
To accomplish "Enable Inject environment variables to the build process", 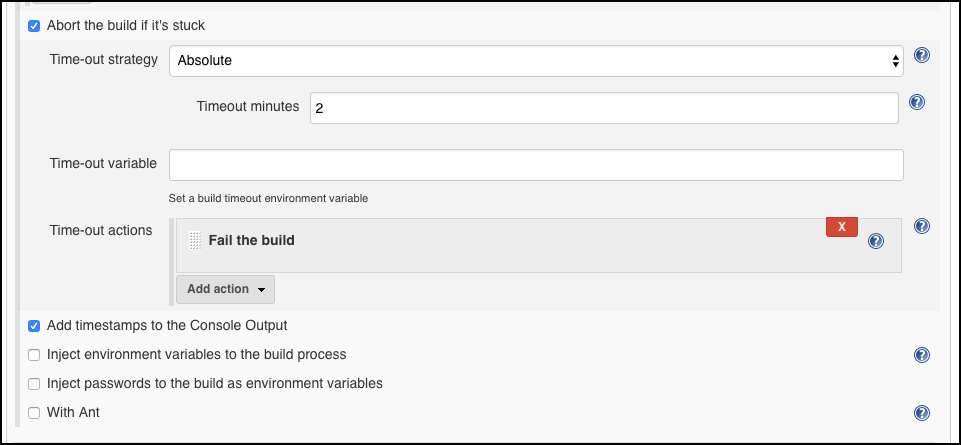I will tap(34, 355).
